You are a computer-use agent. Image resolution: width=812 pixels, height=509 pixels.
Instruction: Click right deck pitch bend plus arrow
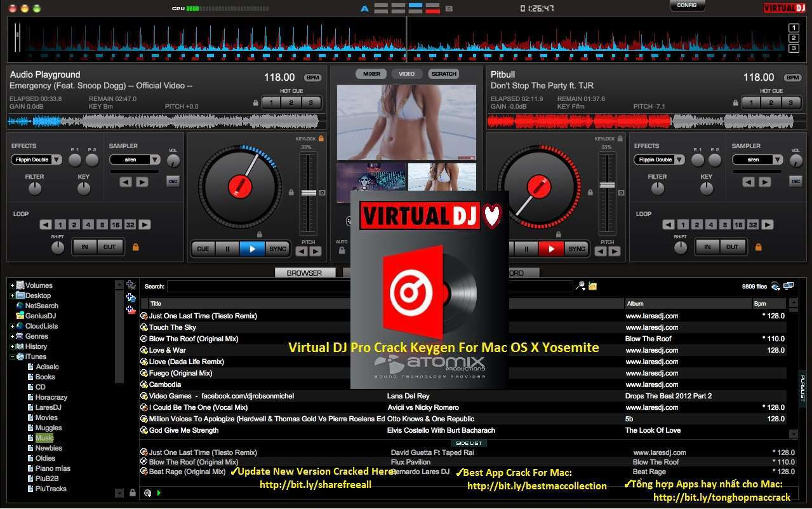pyautogui.click(x=615, y=251)
